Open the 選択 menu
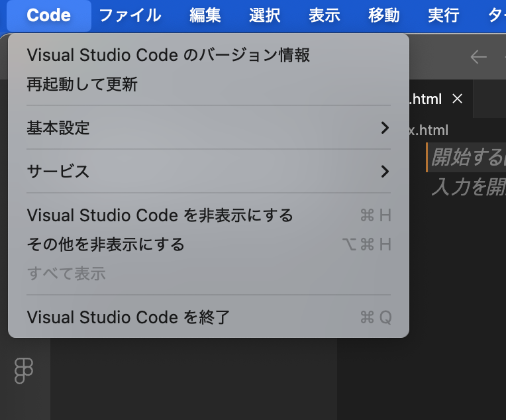 [265, 15]
